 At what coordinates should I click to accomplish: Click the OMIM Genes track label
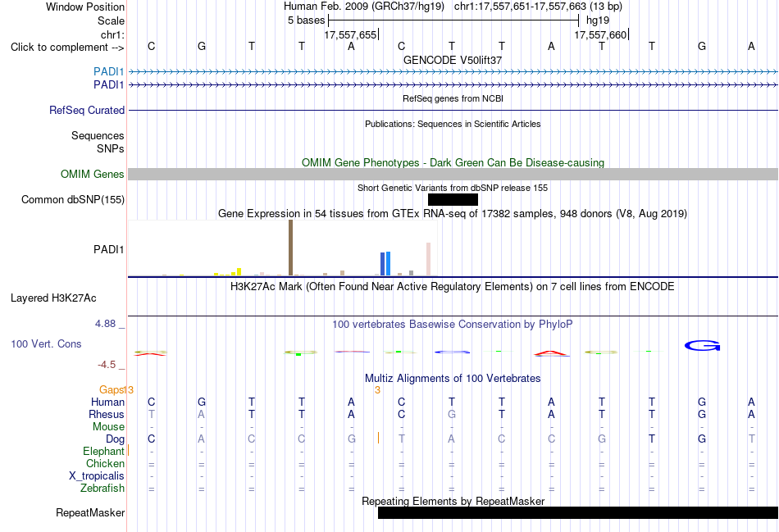(92, 174)
